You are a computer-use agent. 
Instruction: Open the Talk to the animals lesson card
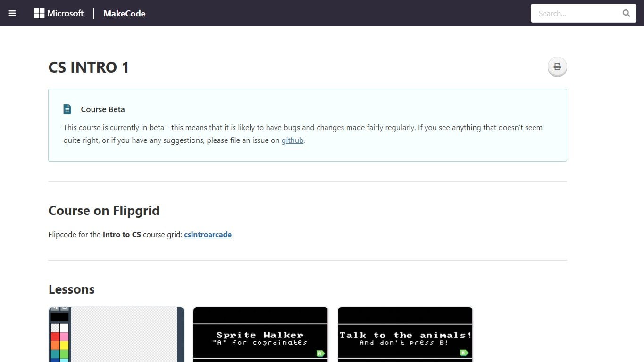pos(405,335)
